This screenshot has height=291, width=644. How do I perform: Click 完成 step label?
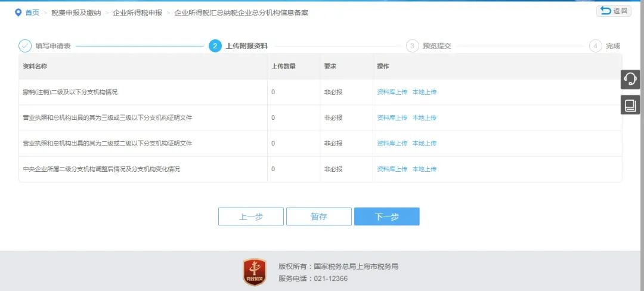coord(613,46)
